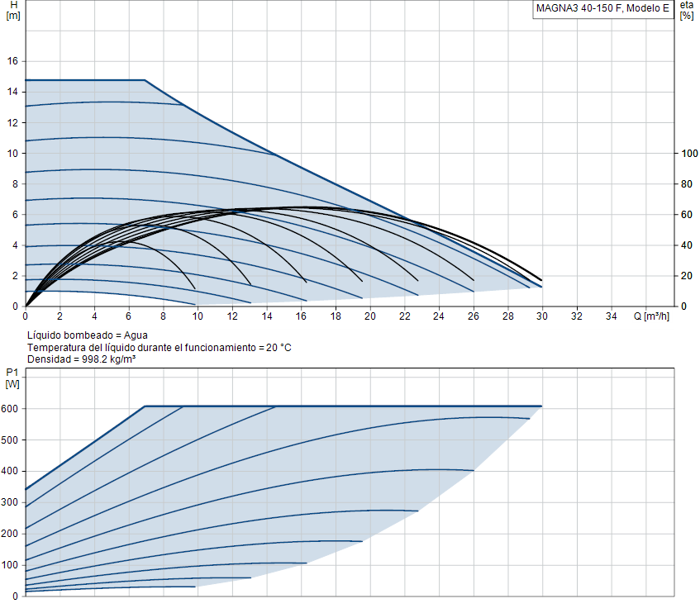
Task: Click the 34 tick on flow axis
Action: tap(612, 316)
